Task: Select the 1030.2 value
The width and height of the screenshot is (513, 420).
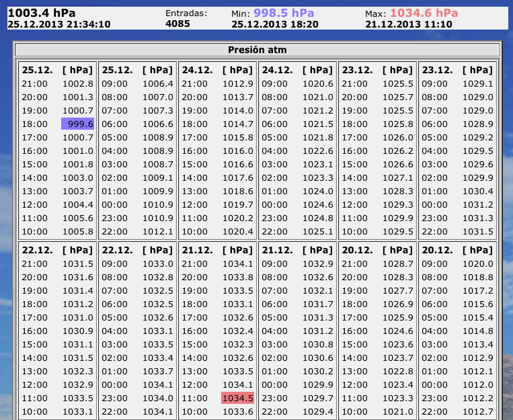Action: pyautogui.click(x=317, y=371)
